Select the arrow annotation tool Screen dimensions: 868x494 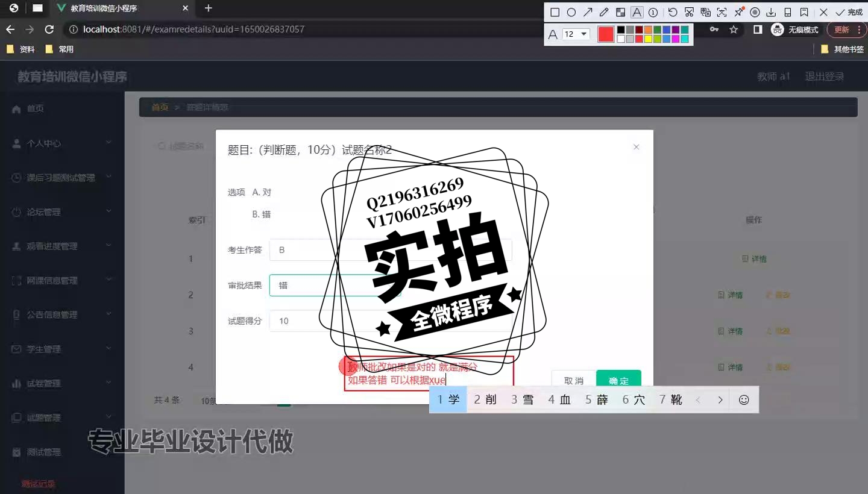[588, 12]
